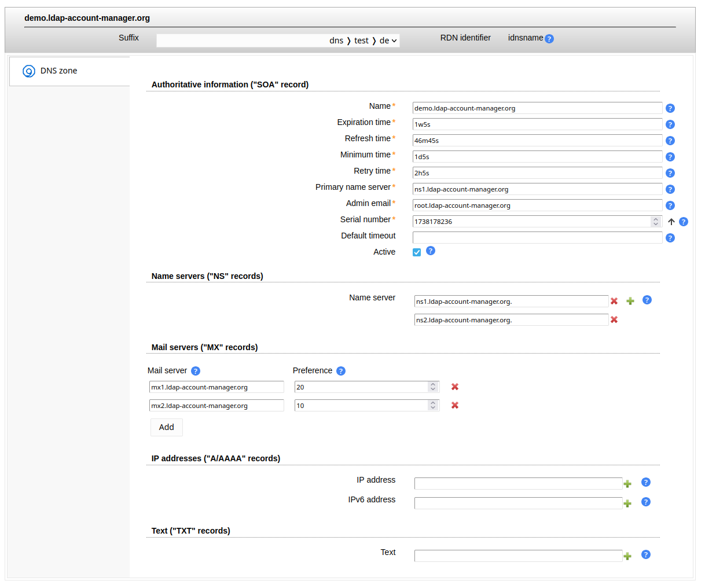Adjust mx2 preference value spinner
Screen dimensions: 705x588
point(433,406)
